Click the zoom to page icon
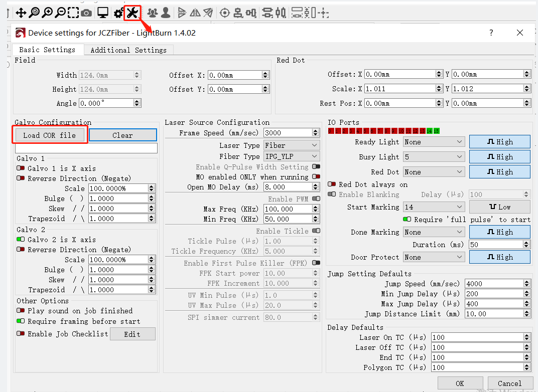The height and width of the screenshot is (392, 538). click(x=34, y=13)
